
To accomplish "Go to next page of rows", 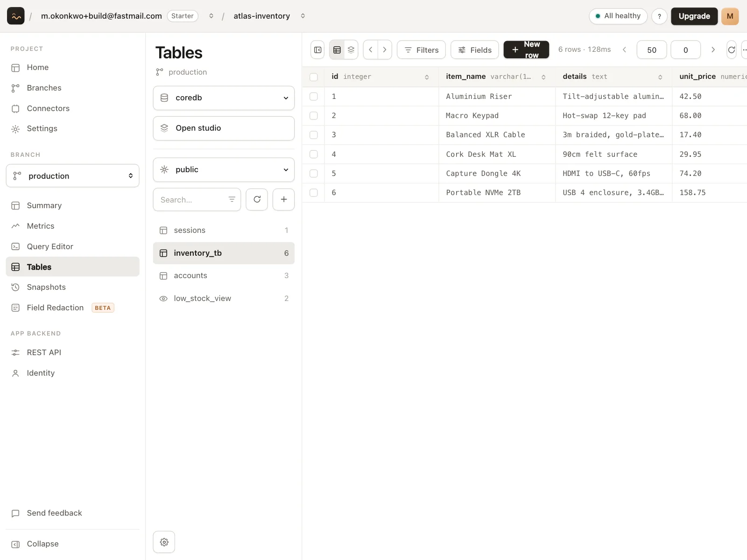I will point(713,49).
